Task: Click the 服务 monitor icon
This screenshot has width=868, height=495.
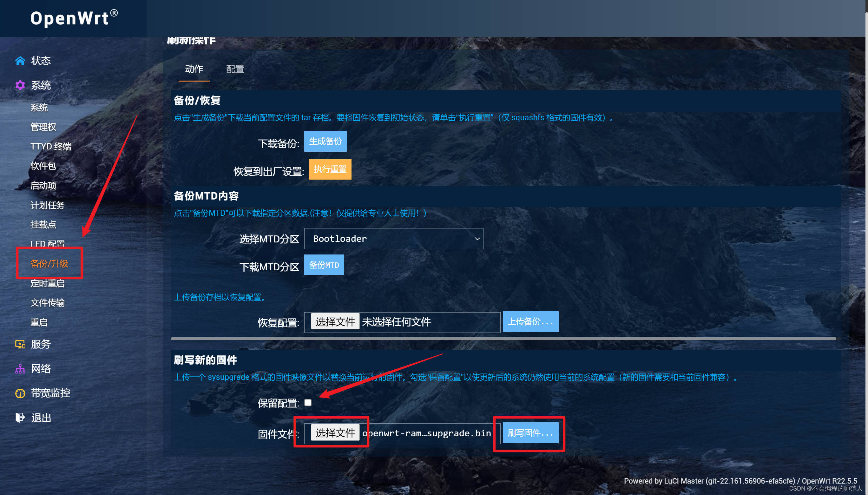Action: pos(20,344)
